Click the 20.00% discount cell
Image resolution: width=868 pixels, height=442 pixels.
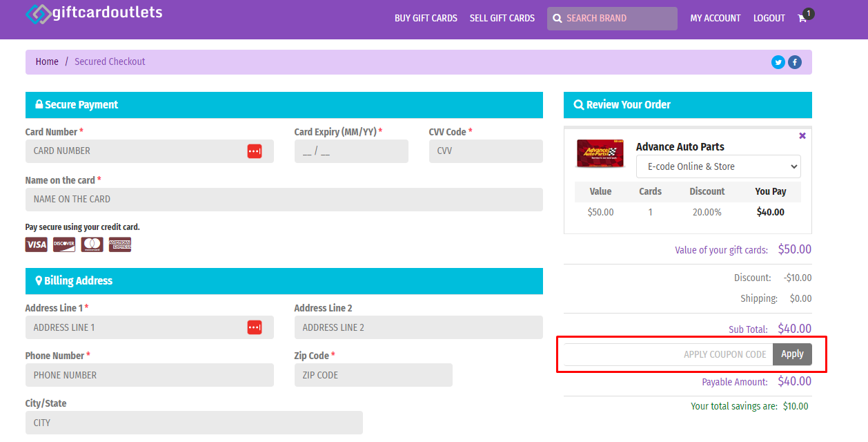click(x=707, y=212)
